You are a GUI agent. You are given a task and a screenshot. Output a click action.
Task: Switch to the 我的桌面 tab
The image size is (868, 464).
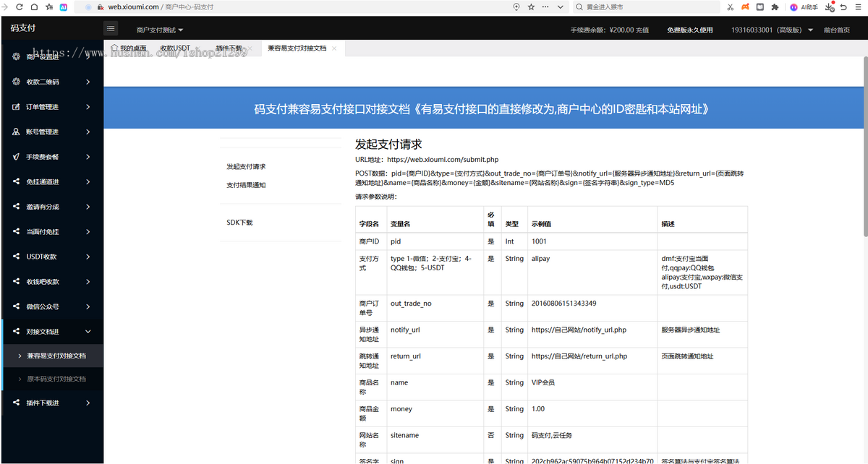coord(127,48)
